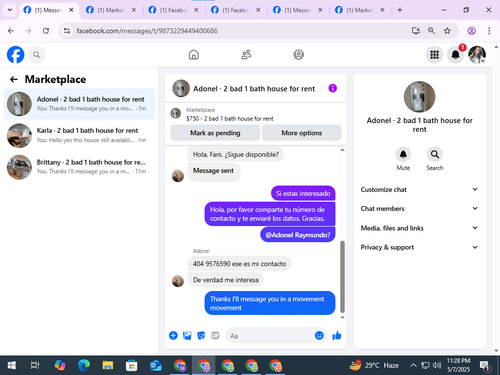Screen dimensions: 500x375
Task: Click the "@Adonel Raymundo?" mention message
Action: pos(298,235)
